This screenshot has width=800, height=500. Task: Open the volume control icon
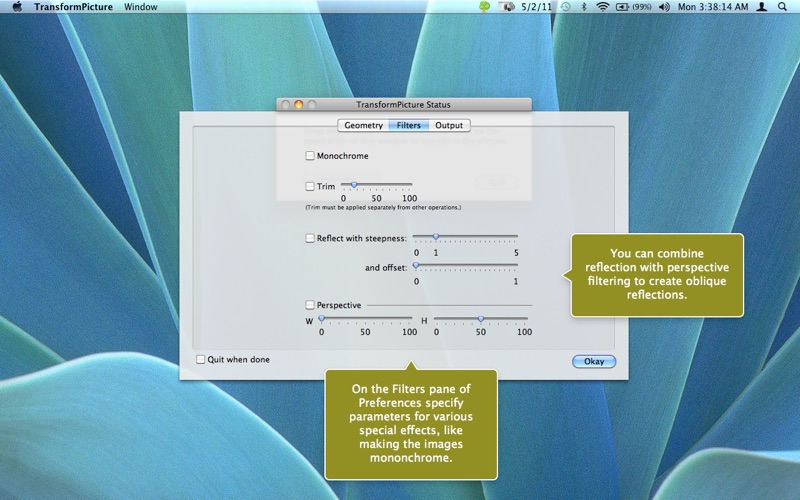664,7
